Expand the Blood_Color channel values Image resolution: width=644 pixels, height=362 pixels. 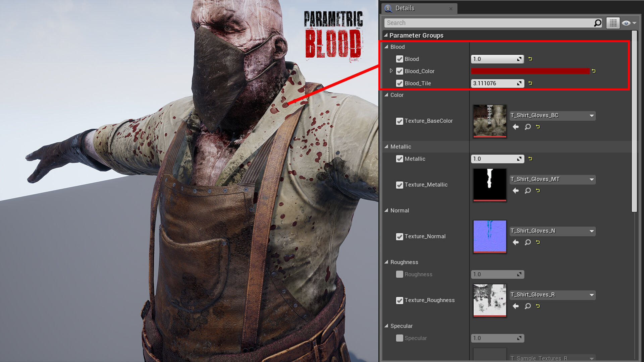click(x=391, y=71)
